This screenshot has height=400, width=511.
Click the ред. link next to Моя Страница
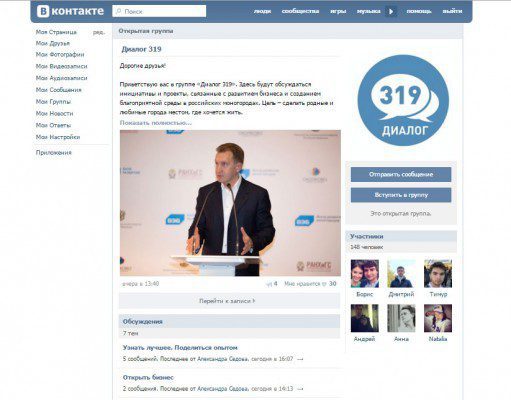click(x=99, y=32)
